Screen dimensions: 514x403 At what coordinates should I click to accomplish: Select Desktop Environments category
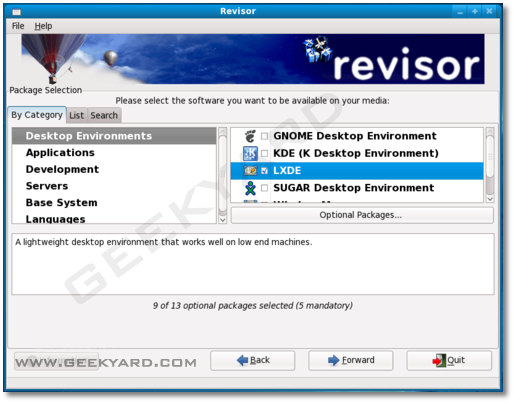coord(114,136)
